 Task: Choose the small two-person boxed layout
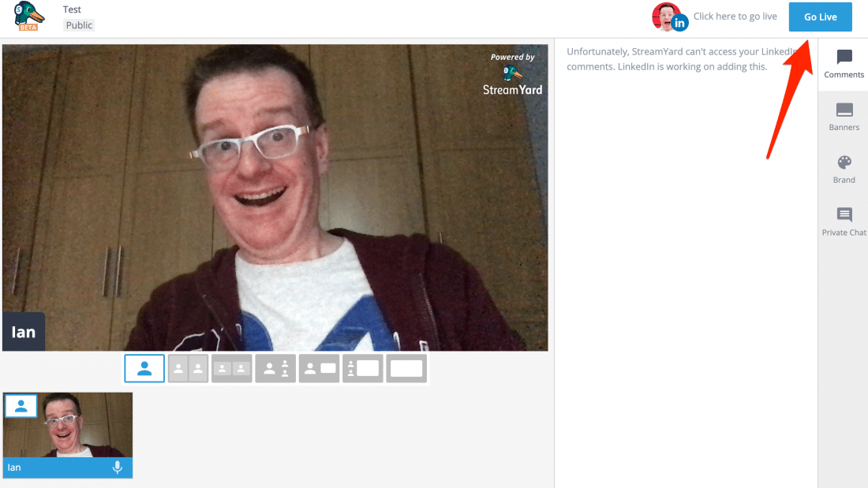(x=232, y=368)
